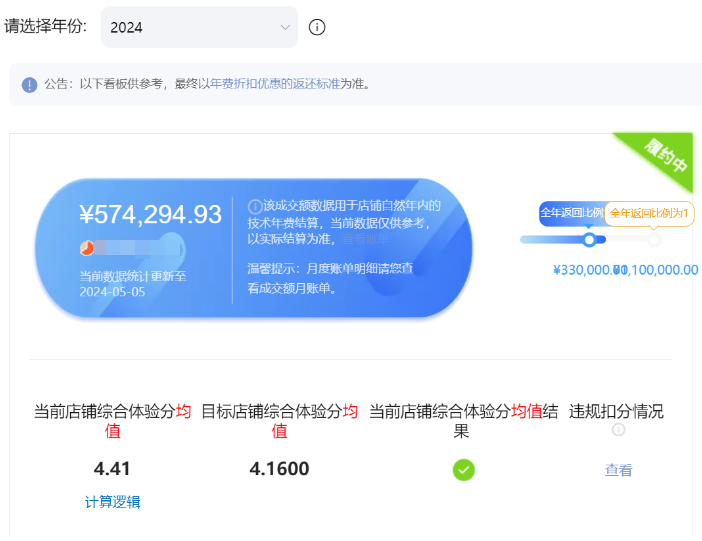The width and height of the screenshot is (702, 541).
Task: Click the 查看账单 link in the blue card
Action: coord(366,240)
